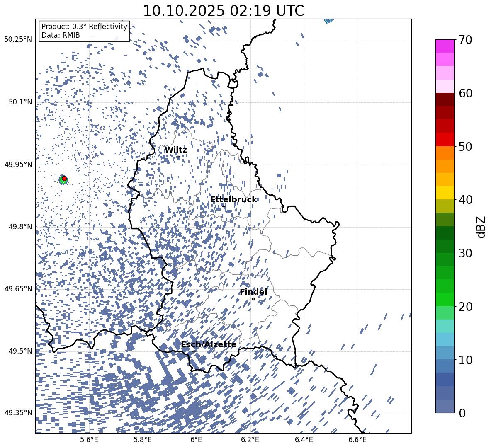Click the 49.5°N latitude label

[20, 351]
